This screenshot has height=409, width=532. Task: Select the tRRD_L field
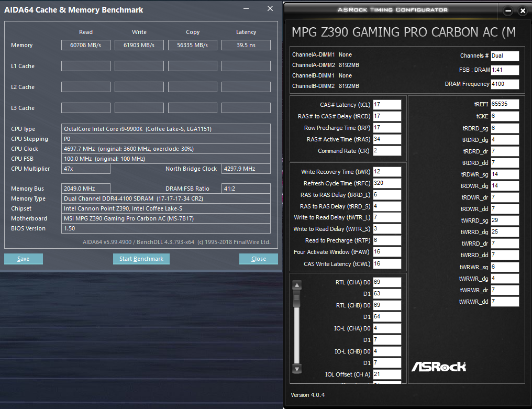pos(387,195)
